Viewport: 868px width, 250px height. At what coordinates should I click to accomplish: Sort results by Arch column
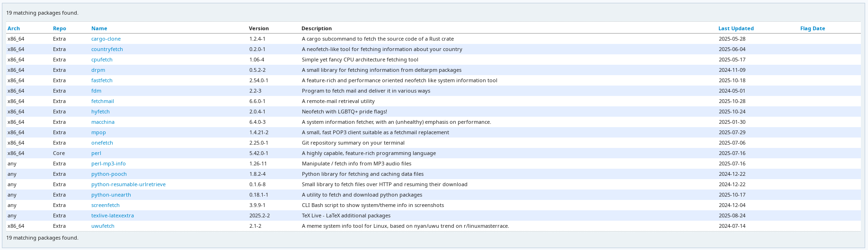[14, 28]
